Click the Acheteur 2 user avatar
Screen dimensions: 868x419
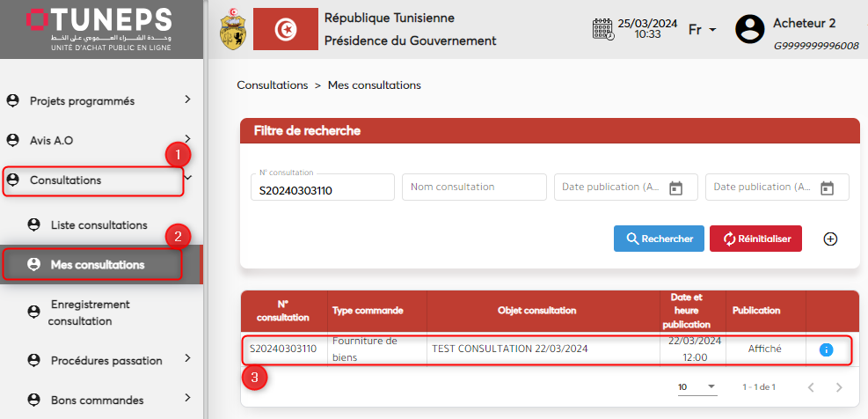click(x=749, y=30)
